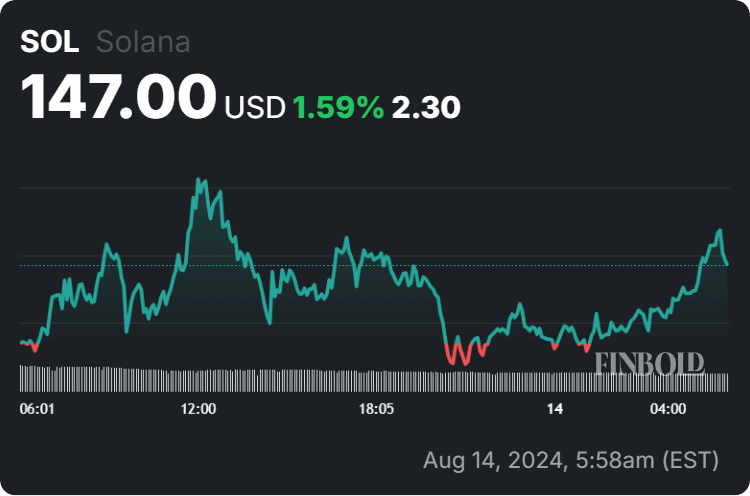Click the 2.30 price change value
Image resolution: width=750 pixels, height=496 pixels.
[427, 108]
